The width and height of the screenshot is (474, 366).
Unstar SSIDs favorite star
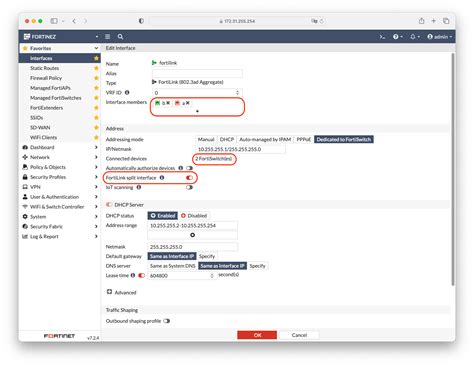[96, 118]
